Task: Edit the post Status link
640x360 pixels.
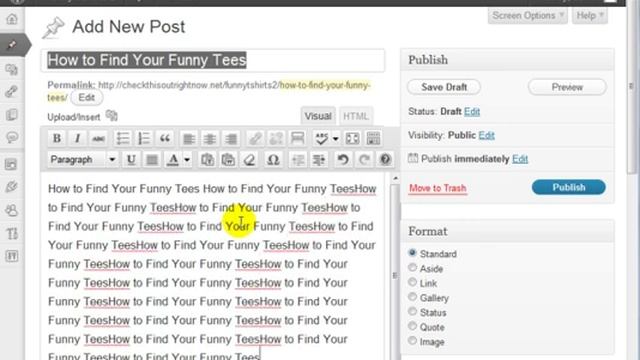Action: [472, 112]
